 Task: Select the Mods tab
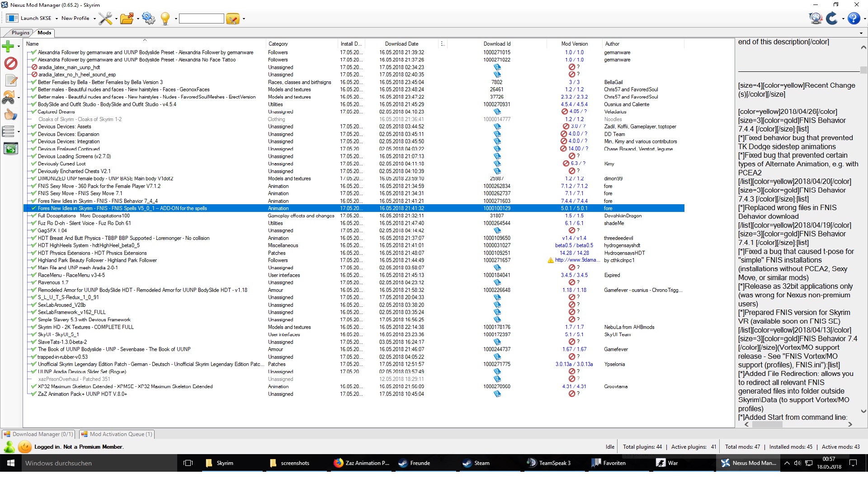click(44, 33)
